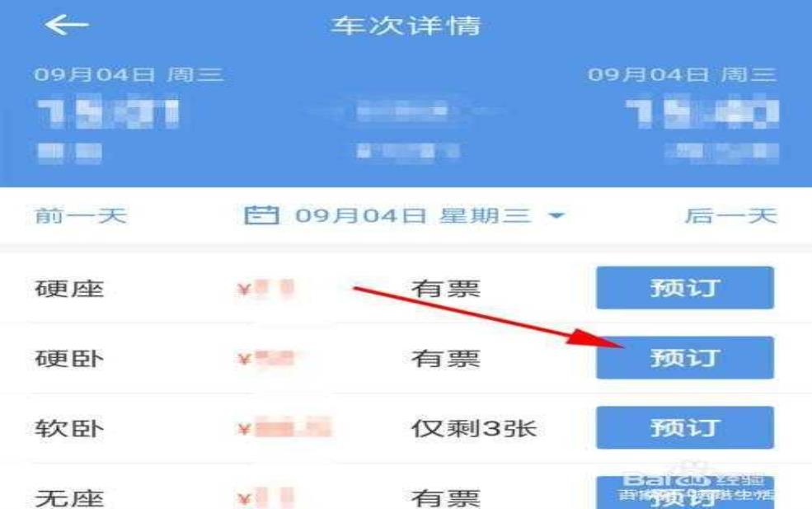Select the 09月04日 星期三 date text
Screen dimensions: 812x509
(x=413, y=215)
